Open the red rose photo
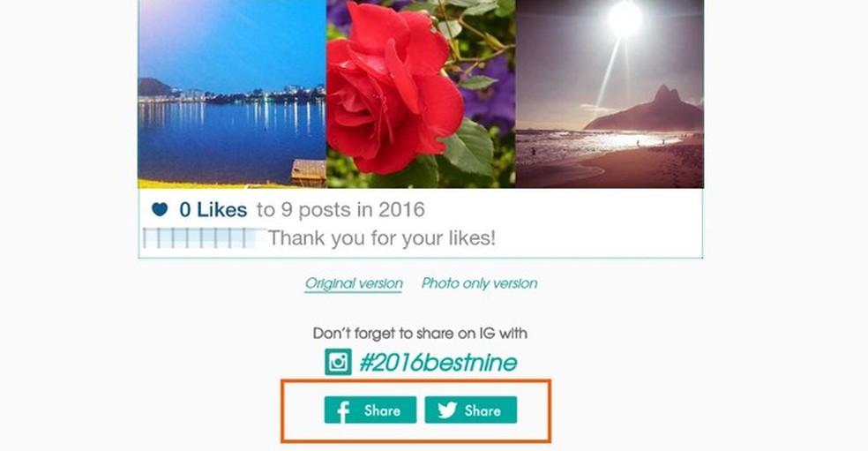Screen dimensions: 868x451 (421, 94)
